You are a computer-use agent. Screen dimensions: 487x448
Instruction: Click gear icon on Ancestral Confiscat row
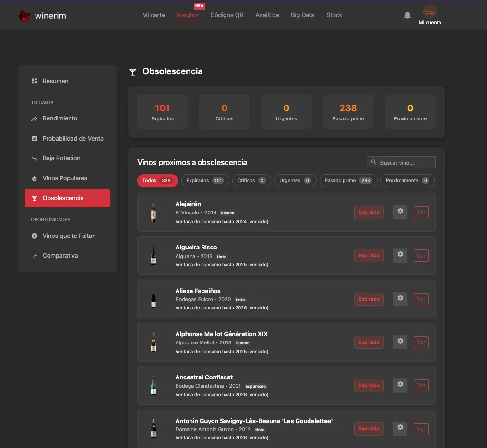pos(400,385)
